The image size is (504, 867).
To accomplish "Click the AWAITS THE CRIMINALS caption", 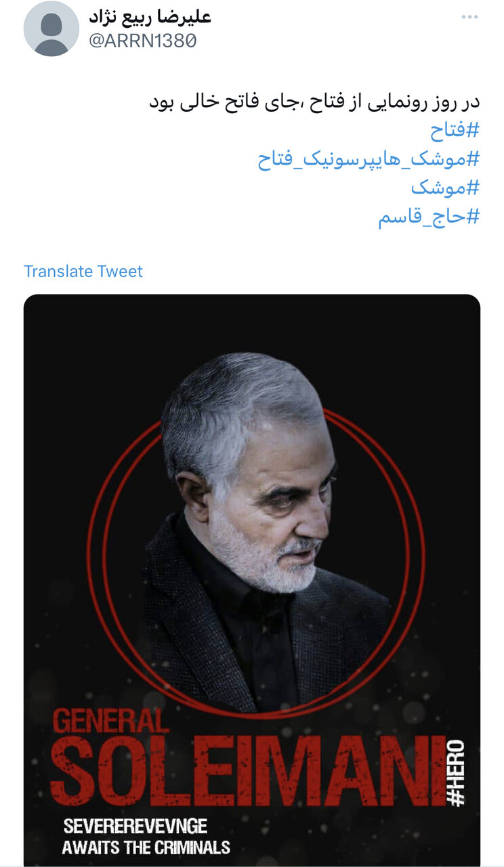I will point(146,847).
